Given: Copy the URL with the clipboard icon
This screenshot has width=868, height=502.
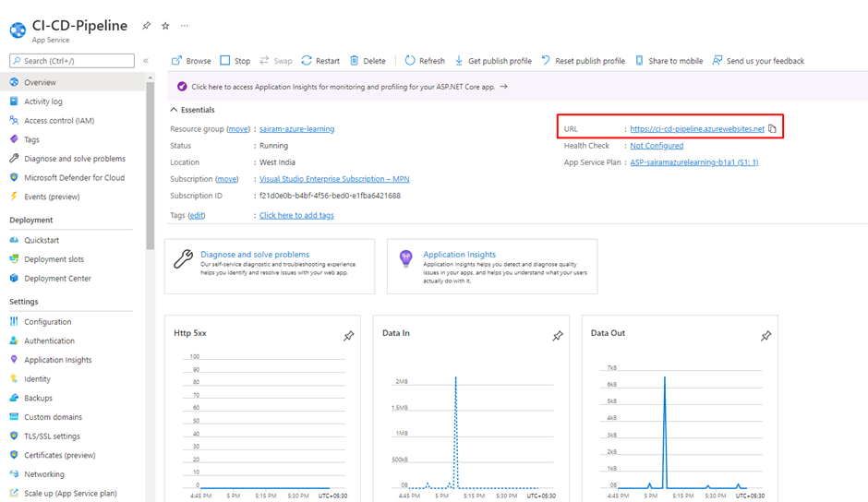Looking at the screenshot, I should [x=772, y=129].
